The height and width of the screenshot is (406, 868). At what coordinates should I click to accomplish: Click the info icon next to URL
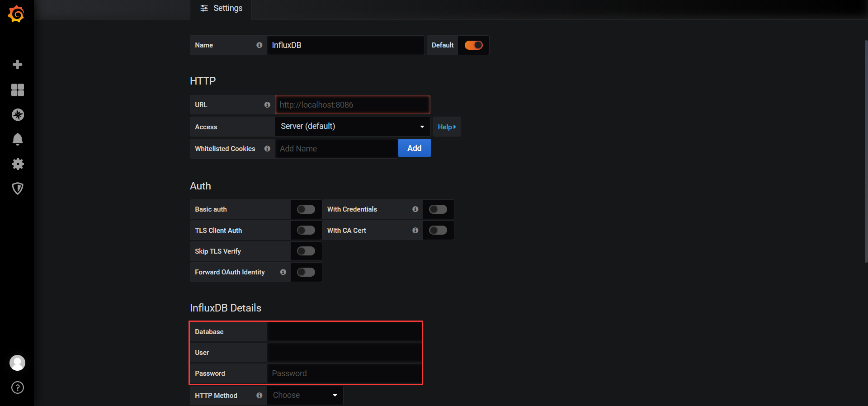(267, 105)
